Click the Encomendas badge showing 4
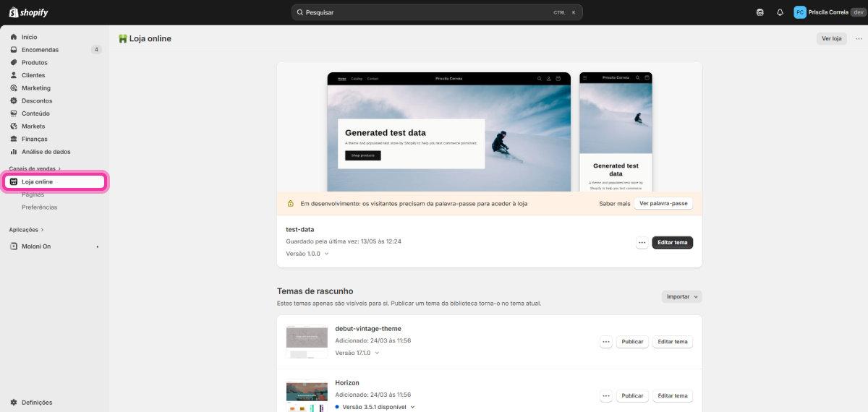 click(96, 50)
